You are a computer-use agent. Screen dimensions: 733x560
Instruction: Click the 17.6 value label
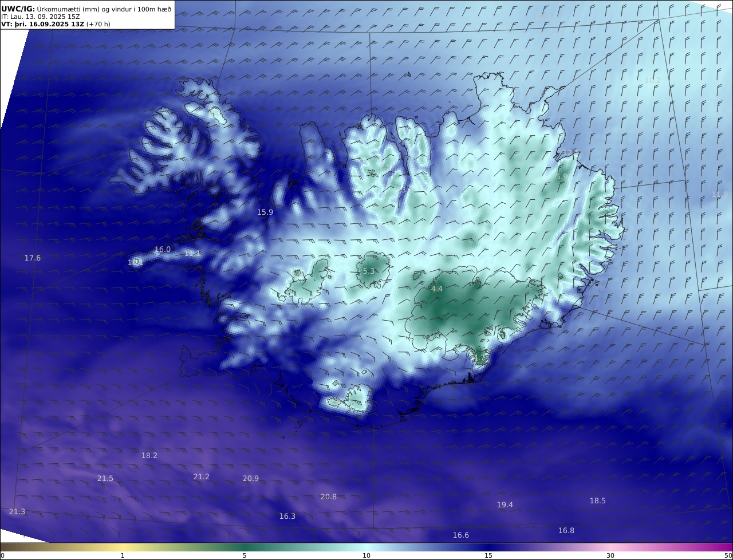tap(33, 258)
